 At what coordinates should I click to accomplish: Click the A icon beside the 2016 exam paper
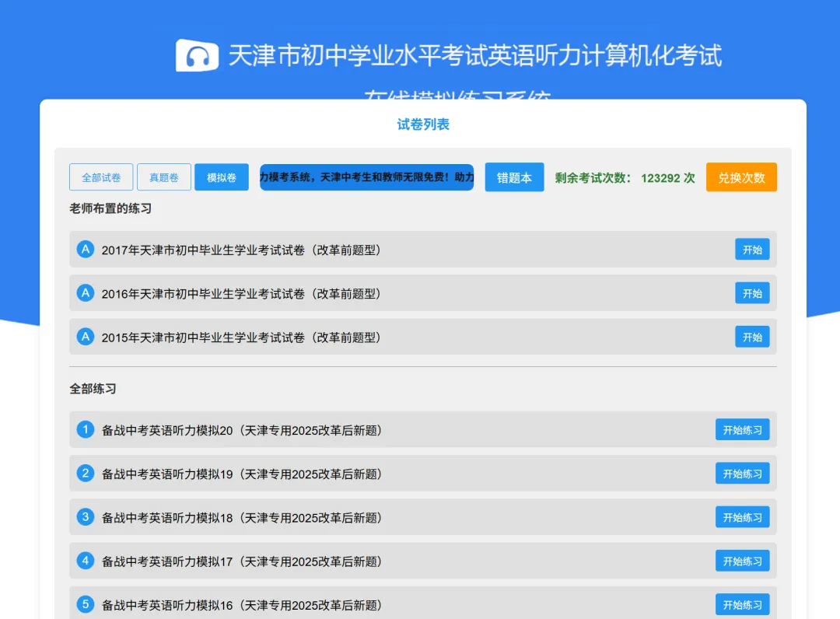86,293
